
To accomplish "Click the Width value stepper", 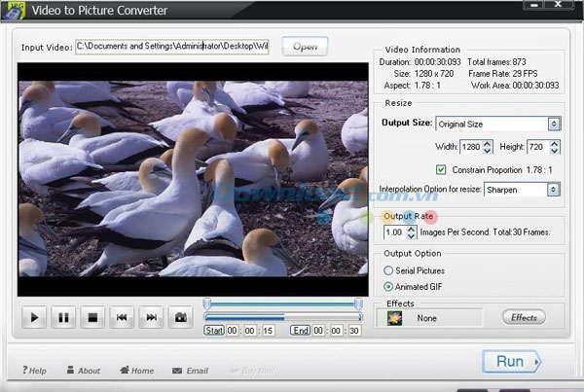I will pos(489,147).
